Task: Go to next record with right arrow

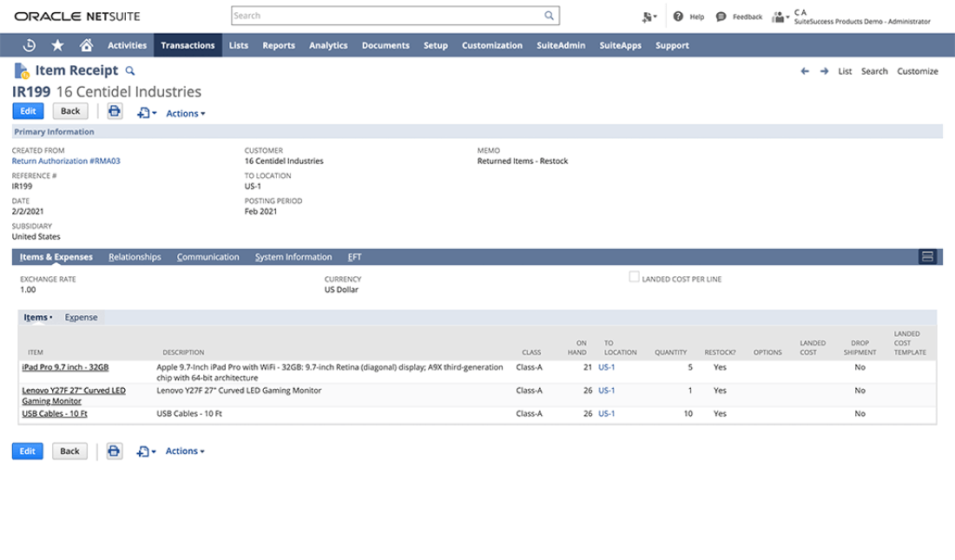Action: [x=824, y=71]
